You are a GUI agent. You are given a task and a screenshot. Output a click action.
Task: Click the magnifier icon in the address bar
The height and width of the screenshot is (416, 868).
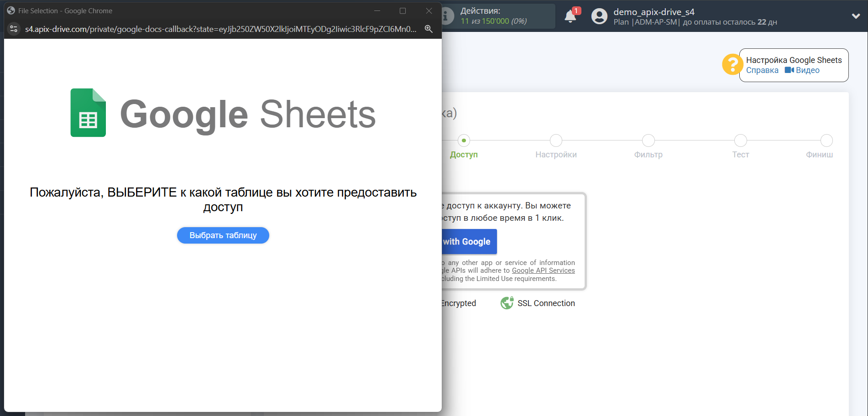click(428, 29)
